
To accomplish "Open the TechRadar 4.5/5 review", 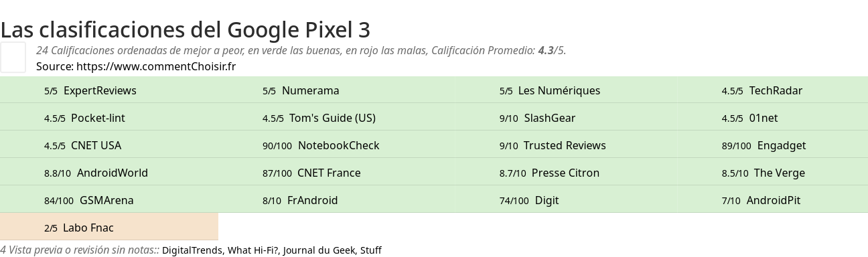I will [773, 90].
